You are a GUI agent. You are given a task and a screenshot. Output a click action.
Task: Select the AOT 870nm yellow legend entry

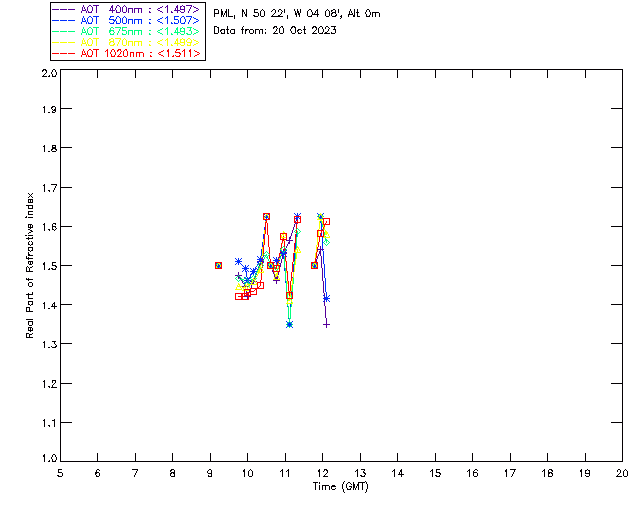coord(126,42)
